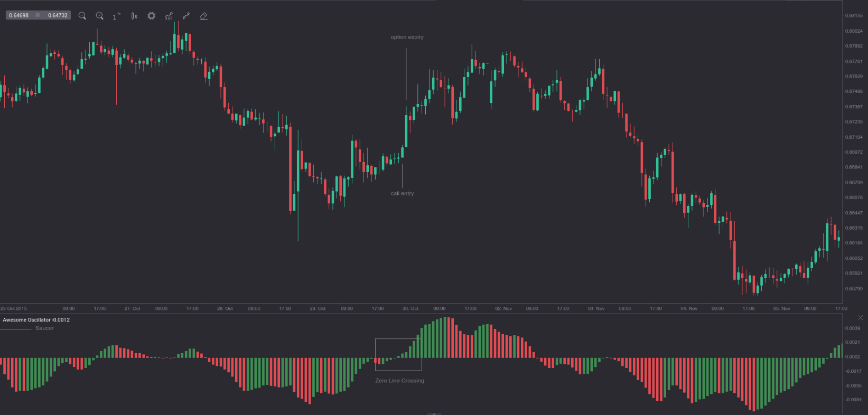This screenshot has height=415, width=868.
Task: Open chart settings gear
Action: click(152, 16)
